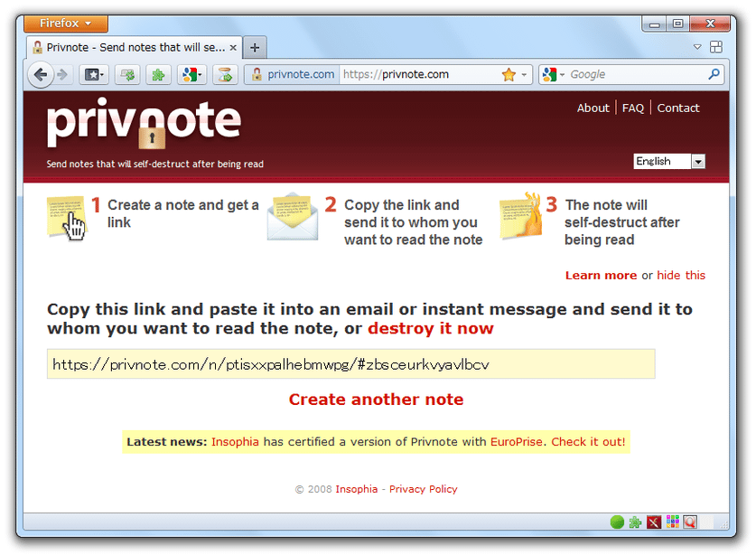Click the https://privnote.com address field
The image size is (756, 555).
pyautogui.click(x=419, y=74)
